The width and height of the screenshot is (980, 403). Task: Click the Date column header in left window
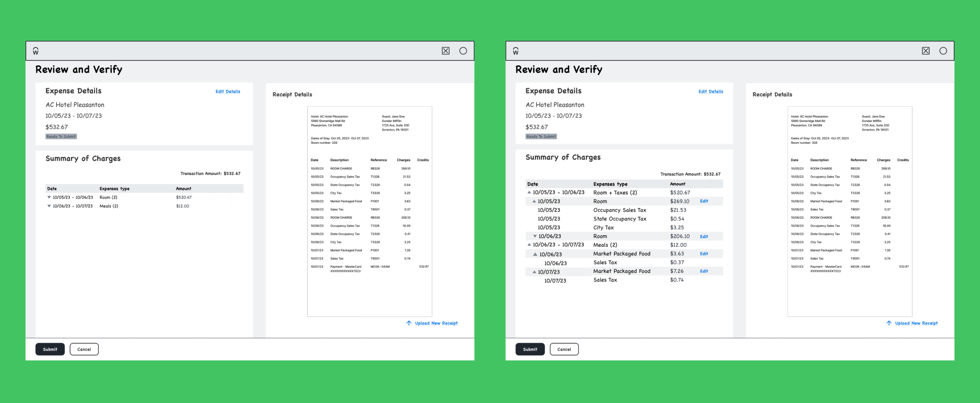(x=52, y=189)
